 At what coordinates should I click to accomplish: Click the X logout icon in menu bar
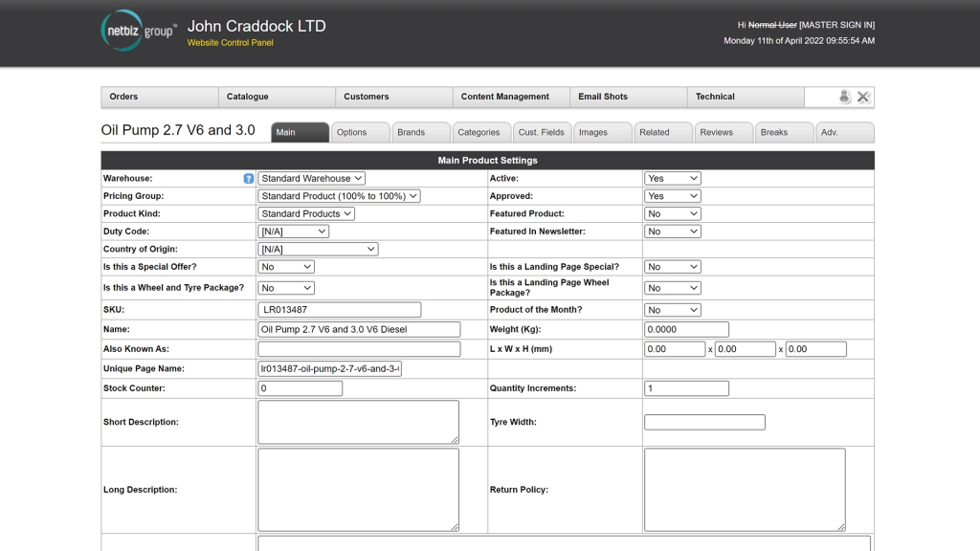pos(863,97)
